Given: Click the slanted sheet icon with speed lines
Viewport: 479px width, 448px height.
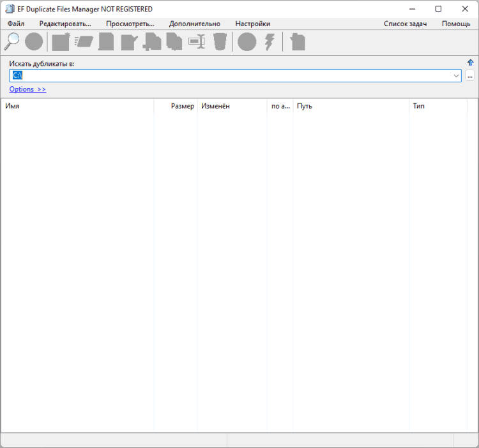Looking at the screenshot, I should point(84,42).
